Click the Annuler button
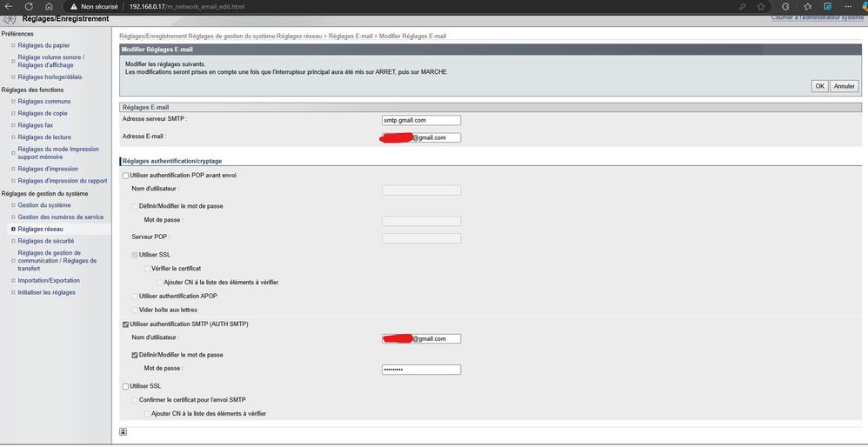Screen dimensions: 868x447 coord(845,86)
